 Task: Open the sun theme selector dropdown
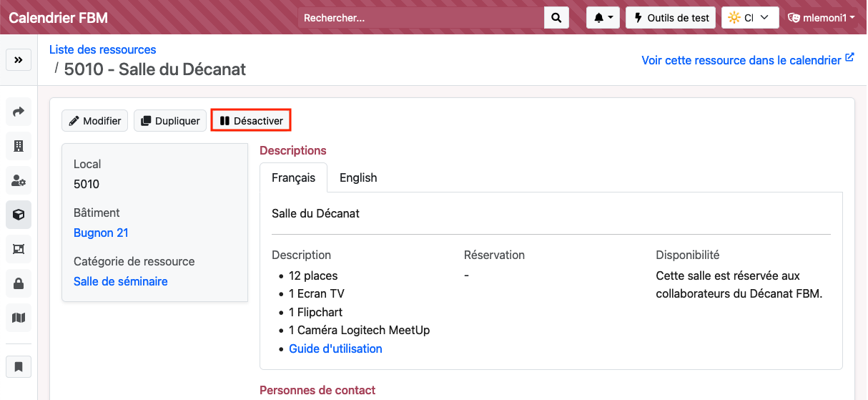point(749,18)
